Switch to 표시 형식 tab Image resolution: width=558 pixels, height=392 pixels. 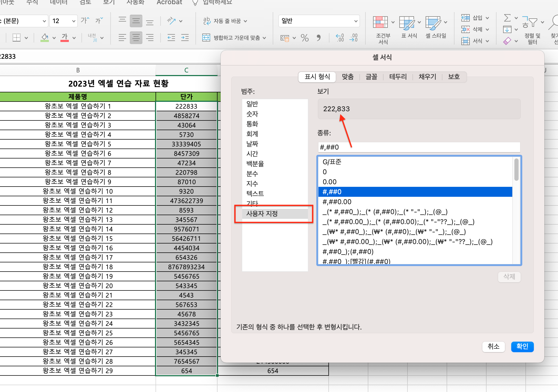click(317, 77)
